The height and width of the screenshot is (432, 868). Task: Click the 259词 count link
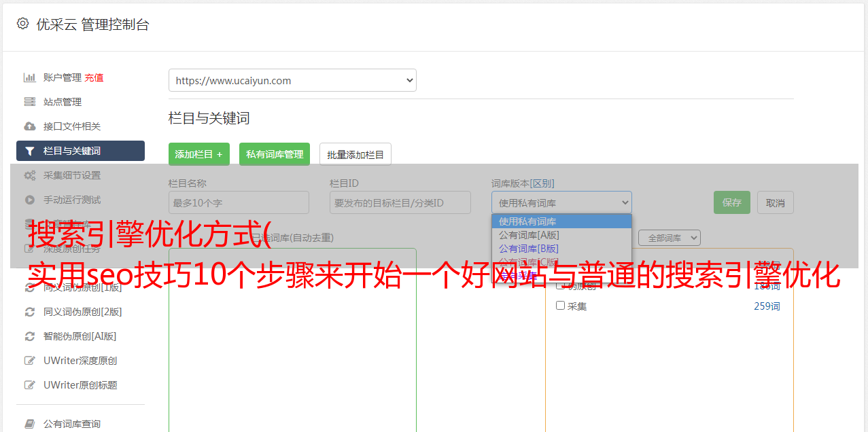[767, 306]
